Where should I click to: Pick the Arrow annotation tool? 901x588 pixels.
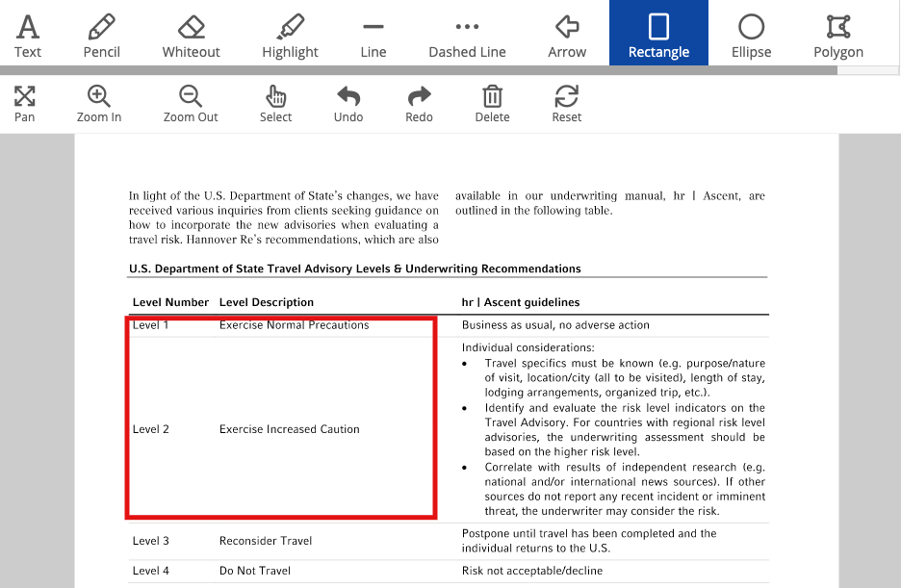(x=567, y=32)
